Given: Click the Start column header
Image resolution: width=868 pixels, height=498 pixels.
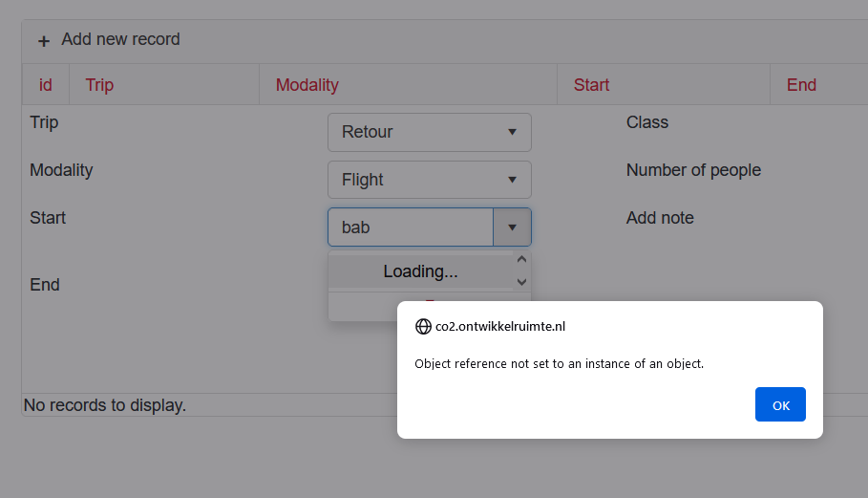Looking at the screenshot, I should click(x=591, y=85).
